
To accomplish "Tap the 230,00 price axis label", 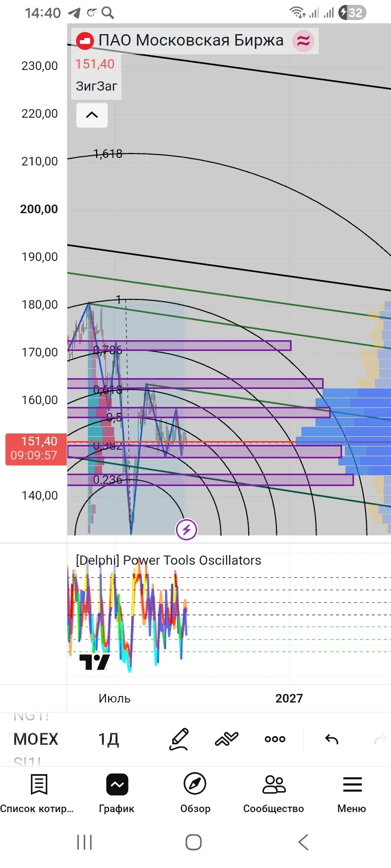I will pos(40,66).
